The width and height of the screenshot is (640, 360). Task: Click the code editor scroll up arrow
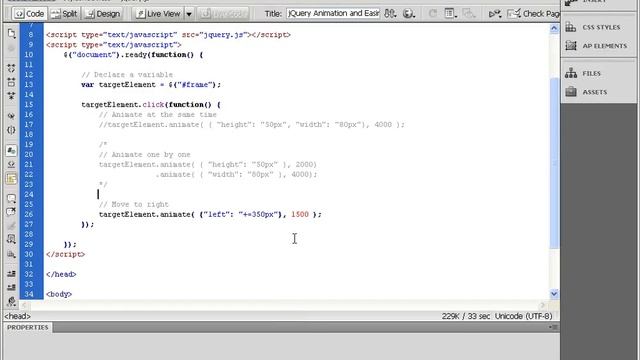pyautogui.click(x=554, y=28)
